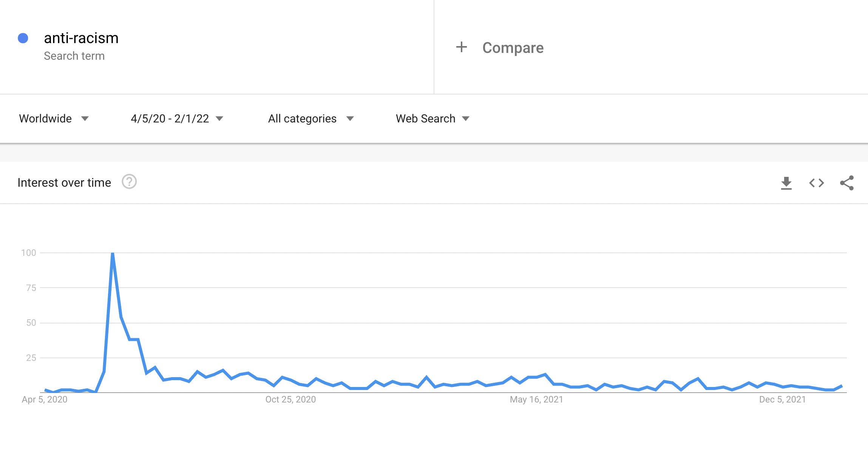The image size is (868, 455).
Task: Edit the anti-racism search term
Action: 81,38
